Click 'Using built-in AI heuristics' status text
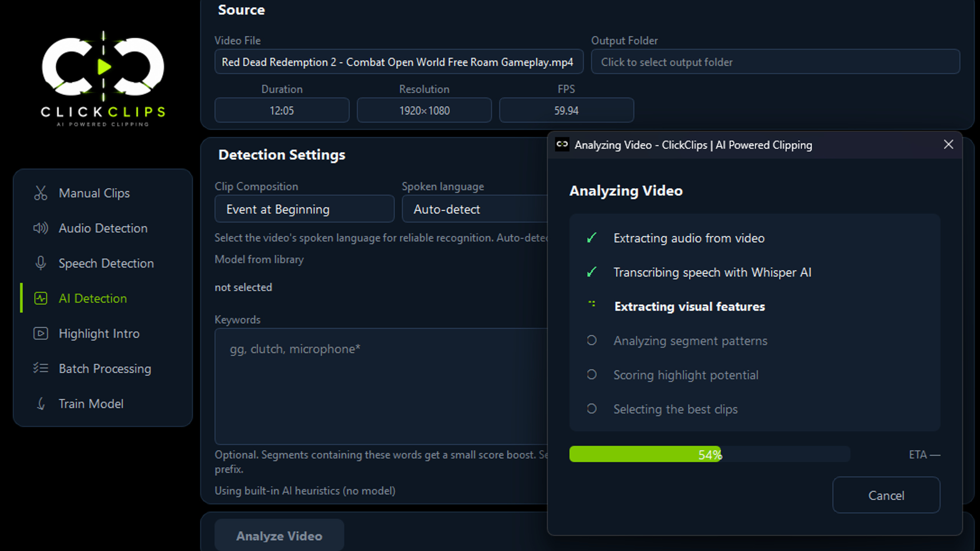The height and width of the screenshot is (551, 980). 305,491
